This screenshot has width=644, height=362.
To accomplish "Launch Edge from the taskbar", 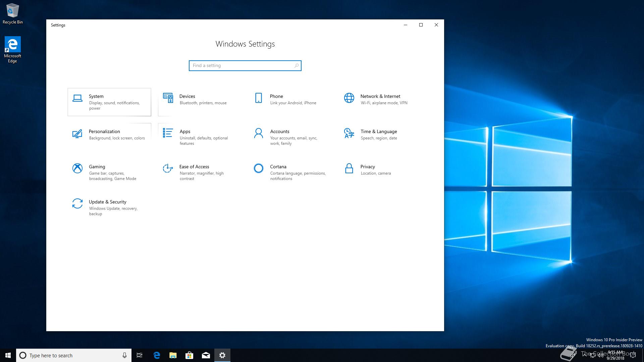I will pos(156,355).
